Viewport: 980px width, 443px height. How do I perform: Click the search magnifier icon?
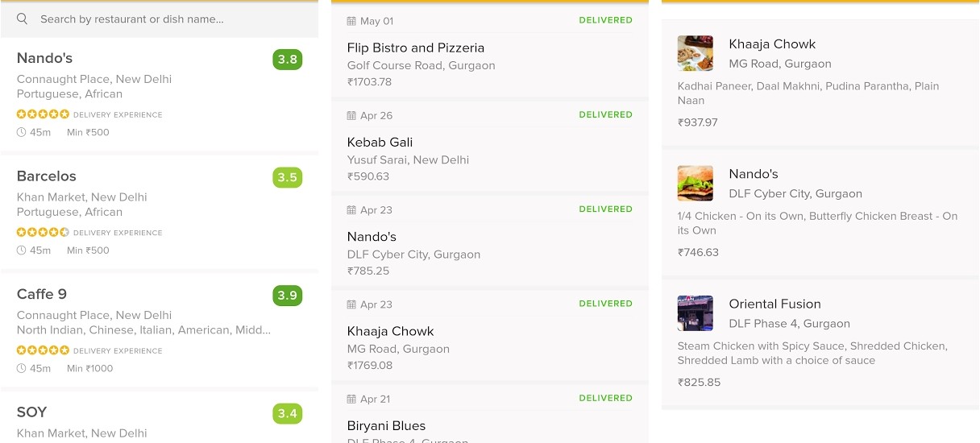point(22,19)
